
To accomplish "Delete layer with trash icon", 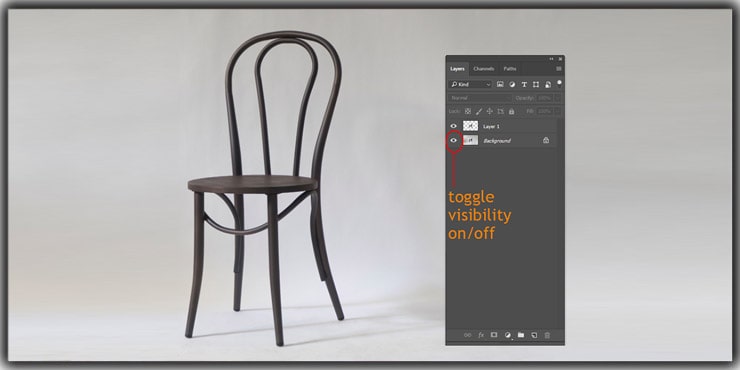I will click(x=547, y=335).
